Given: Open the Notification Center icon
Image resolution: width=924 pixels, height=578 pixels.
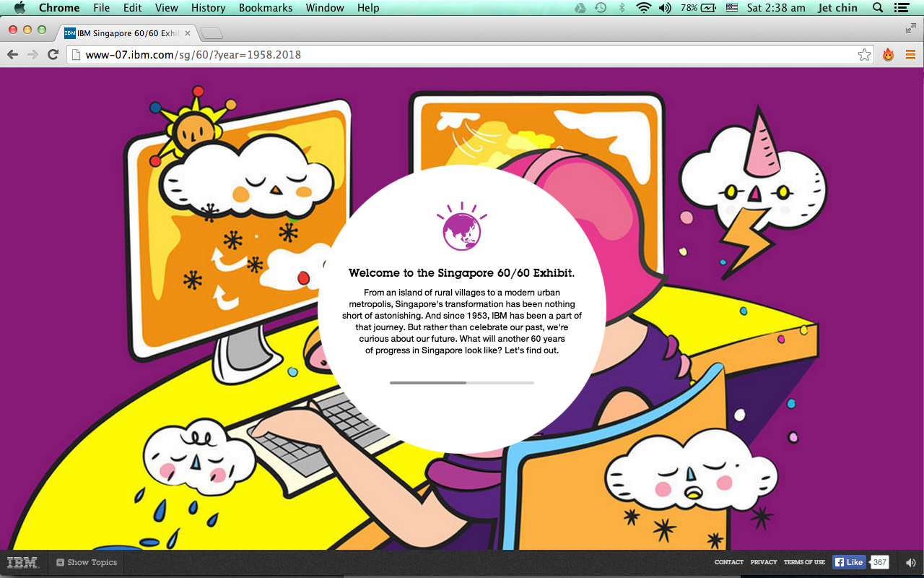Looking at the screenshot, I should pos(901,8).
